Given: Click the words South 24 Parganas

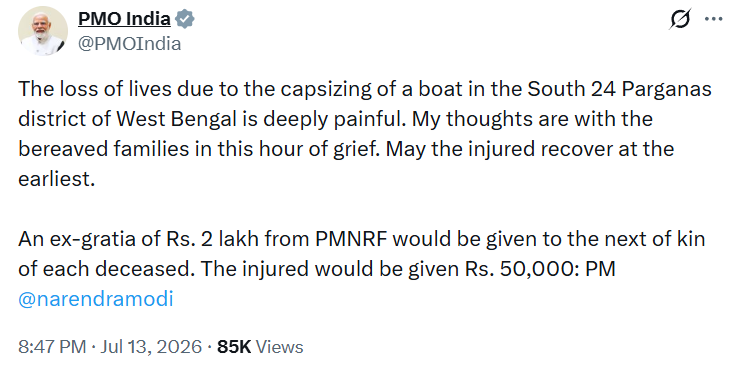Looking at the screenshot, I should tap(619, 89).
